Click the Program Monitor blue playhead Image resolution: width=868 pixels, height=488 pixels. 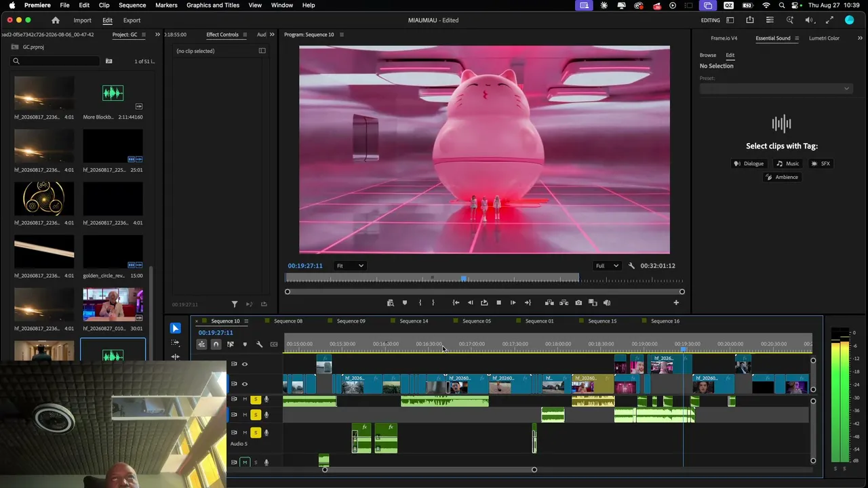click(x=464, y=279)
